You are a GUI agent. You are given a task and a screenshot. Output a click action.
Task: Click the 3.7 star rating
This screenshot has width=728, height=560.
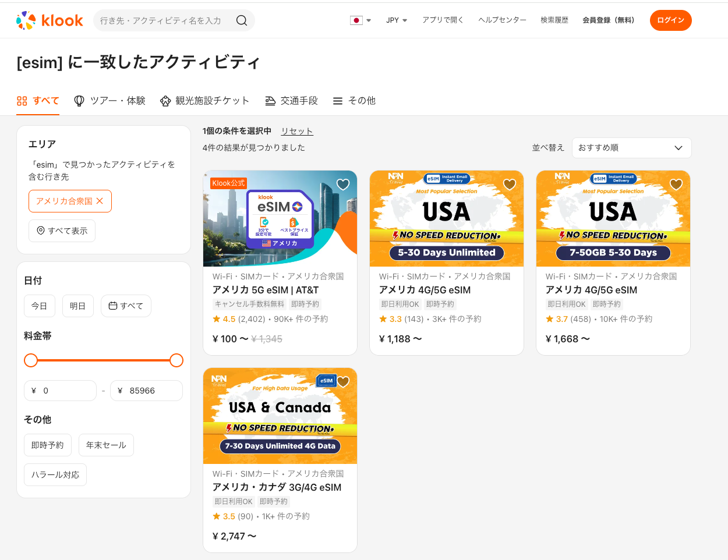(557, 319)
